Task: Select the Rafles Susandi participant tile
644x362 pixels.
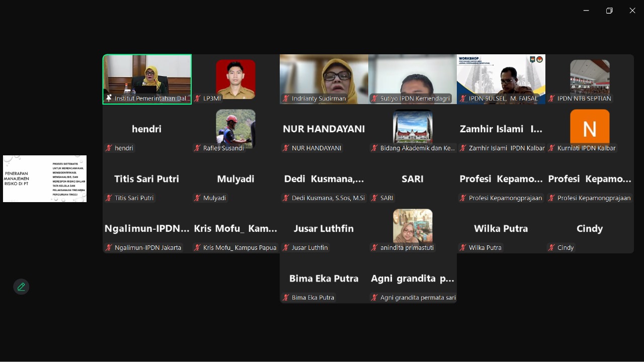Action: pyautogui.click(x=235, y=129)
